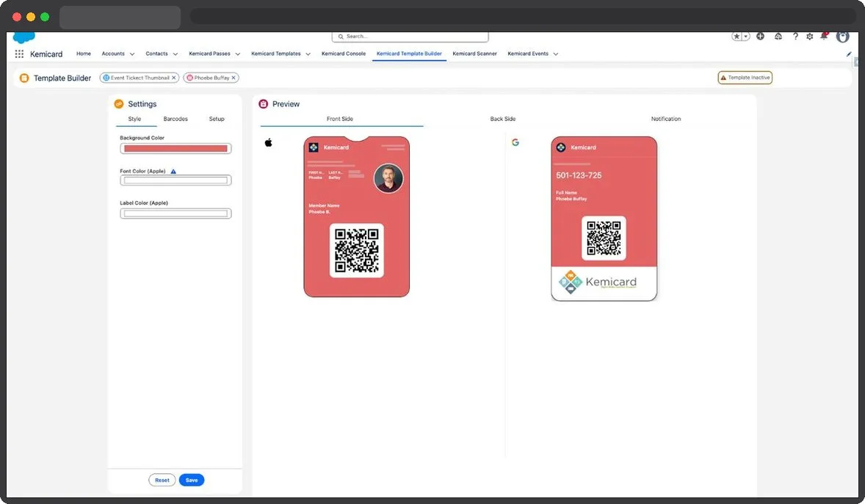Expand the Kemicard Templates chevron
Image resolution: width=865 pixels, height=504 pixels.
[x=308, y=54]
